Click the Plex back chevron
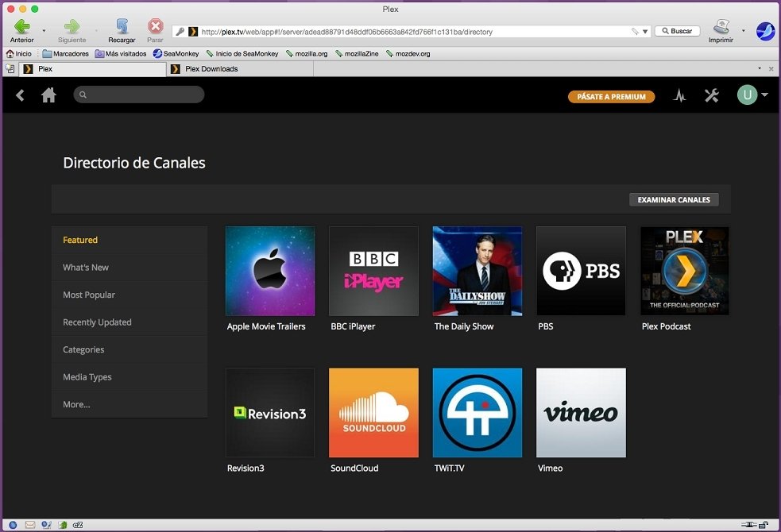 click(20, 95)
